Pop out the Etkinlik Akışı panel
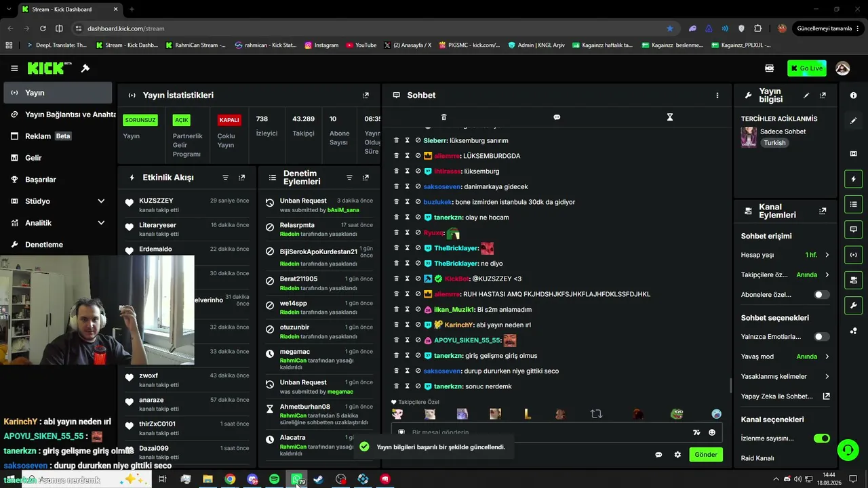Viewport: 868px width, 488px height. click(x=241, y=178)
